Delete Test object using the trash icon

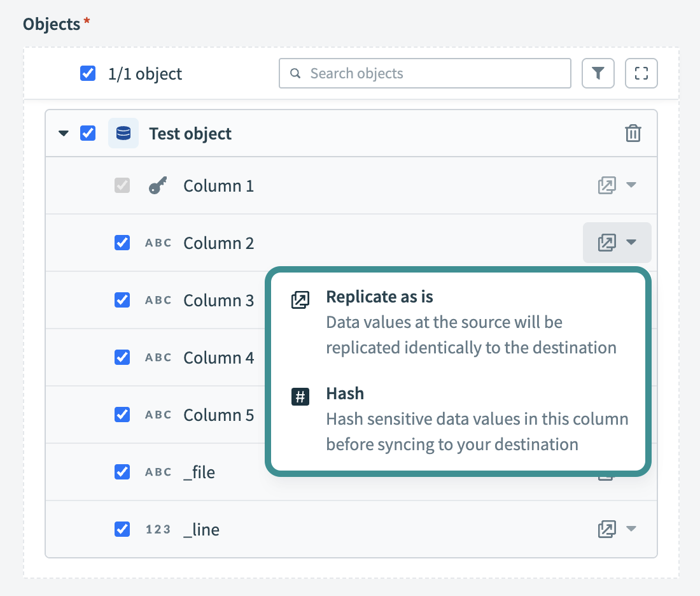[633, 133]
